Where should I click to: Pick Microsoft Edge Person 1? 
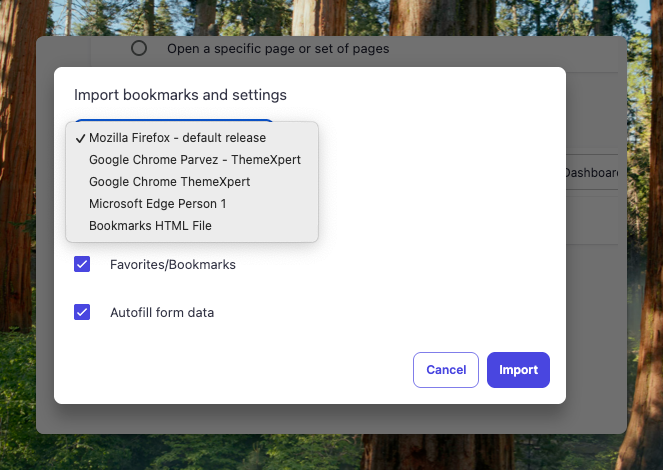click(192, 204)
